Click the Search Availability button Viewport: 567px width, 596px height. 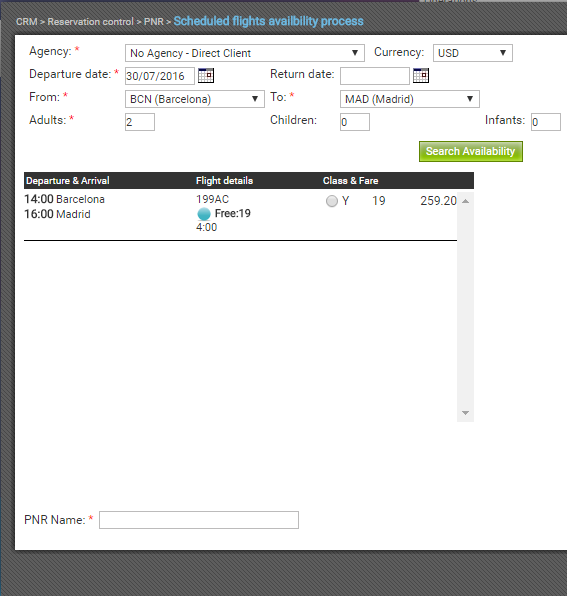470,151
